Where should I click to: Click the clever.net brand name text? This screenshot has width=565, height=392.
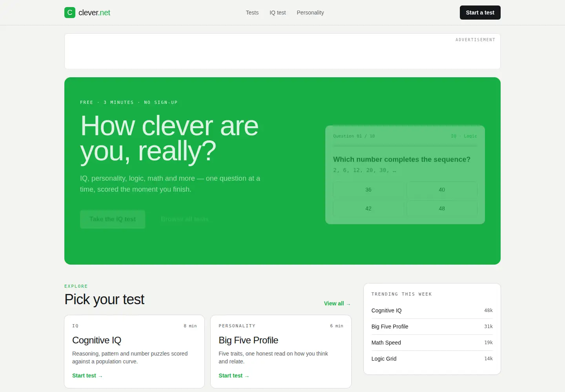(x=94, y=13)
